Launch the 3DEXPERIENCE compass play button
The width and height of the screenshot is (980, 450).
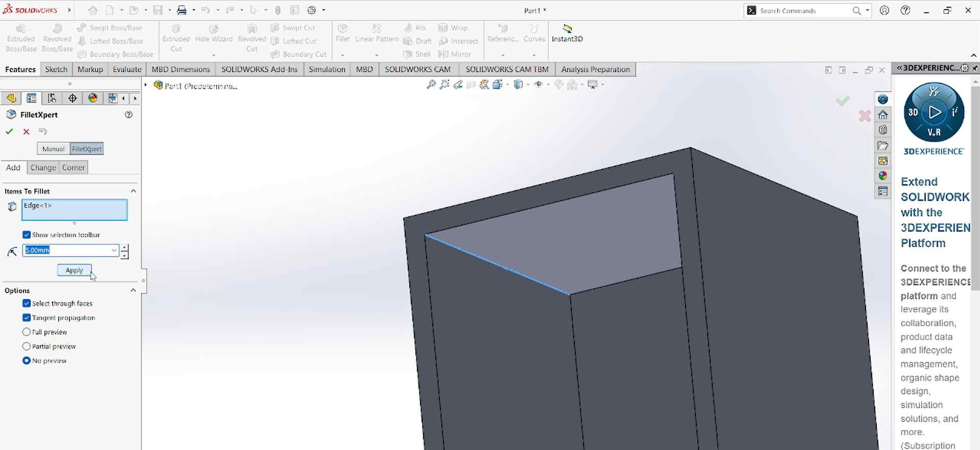point(934,112)
